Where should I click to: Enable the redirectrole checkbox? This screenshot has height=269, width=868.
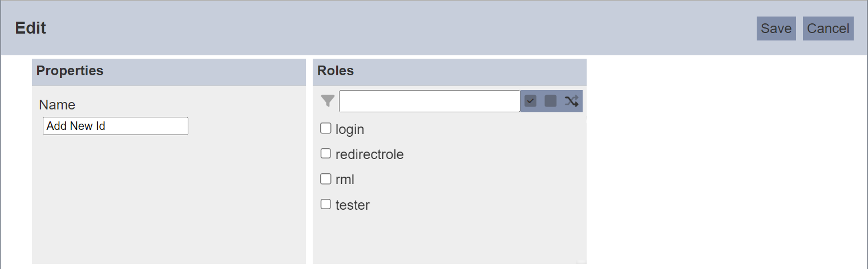[x=326, y=153]
